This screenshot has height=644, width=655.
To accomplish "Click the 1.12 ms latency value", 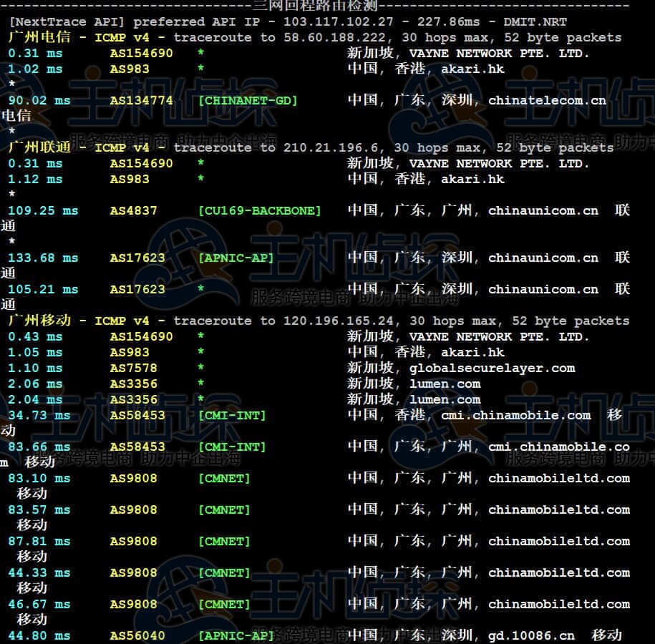I will point(35,179).
